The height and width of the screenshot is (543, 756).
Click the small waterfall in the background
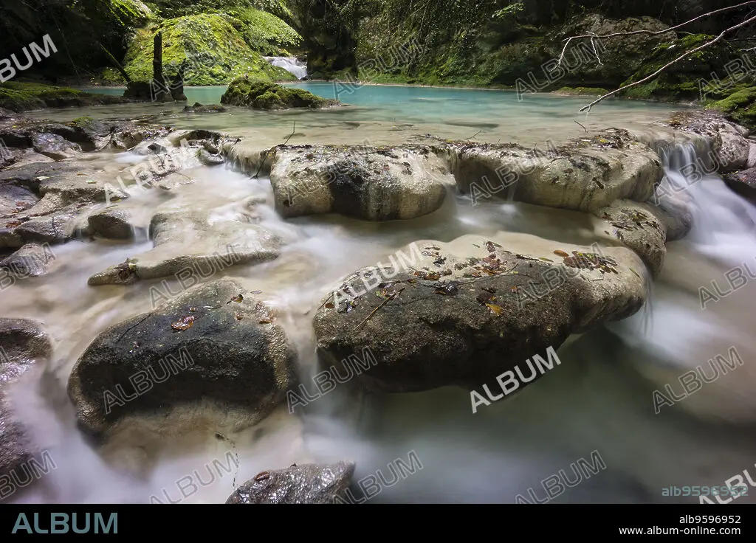287,66
